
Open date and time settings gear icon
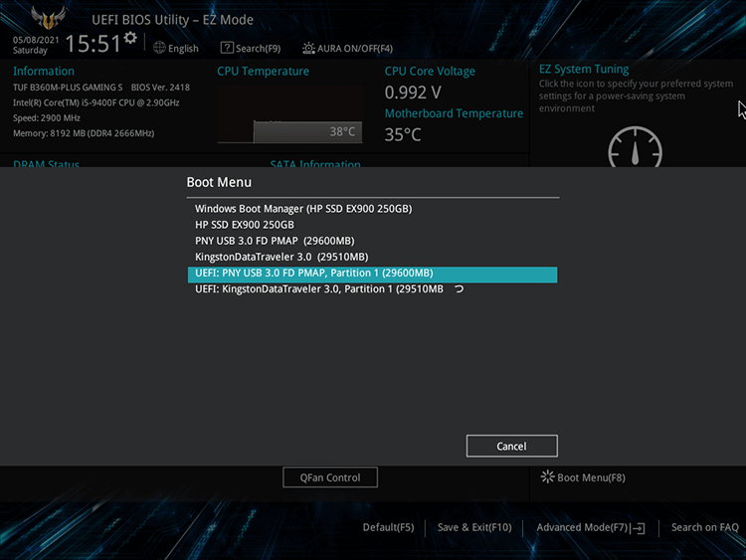click(x=130, y=38)
